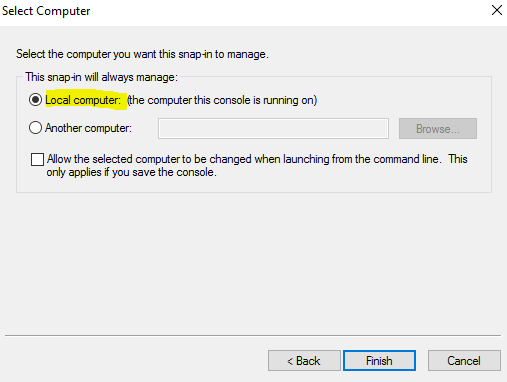Confirm the snap-in with the Finish button
This screenshot has height=382, width=507.
[x=379, y=360]
